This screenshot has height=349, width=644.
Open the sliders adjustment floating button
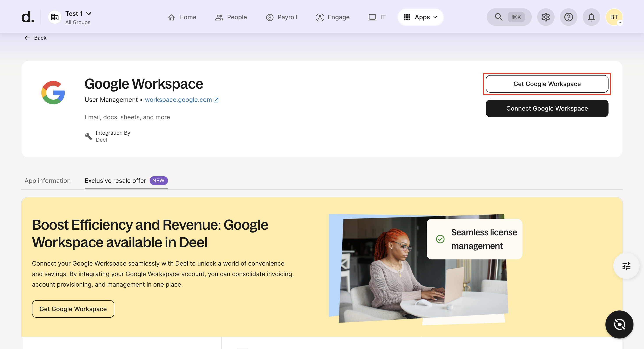[x=626, y=266]
